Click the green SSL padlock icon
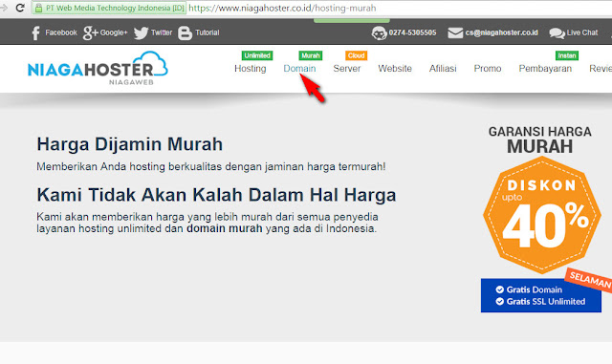The height and width of the screenshot is (364, 612). [38, 8]
